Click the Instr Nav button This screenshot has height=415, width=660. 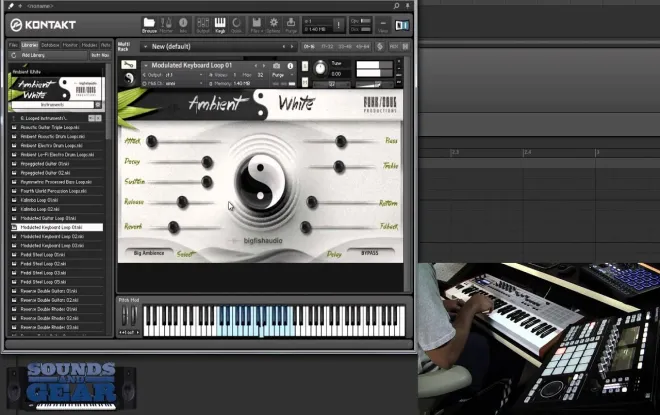pos(100,55)
